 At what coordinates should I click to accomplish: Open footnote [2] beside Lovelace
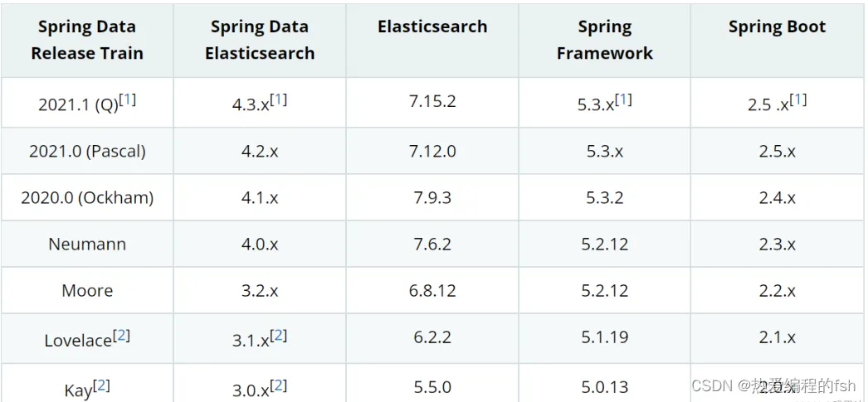point(121,335)
